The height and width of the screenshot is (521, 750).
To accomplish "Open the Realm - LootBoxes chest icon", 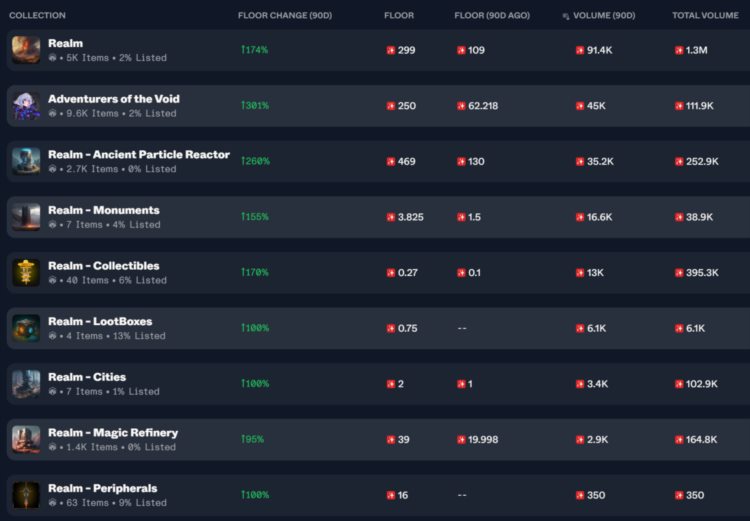I will (26, 328).
